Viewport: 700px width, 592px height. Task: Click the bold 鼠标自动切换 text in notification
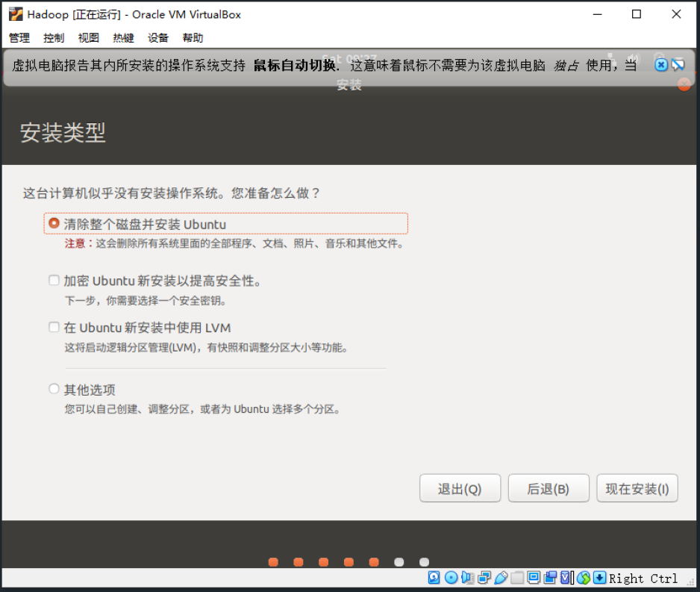pos(295,66)
